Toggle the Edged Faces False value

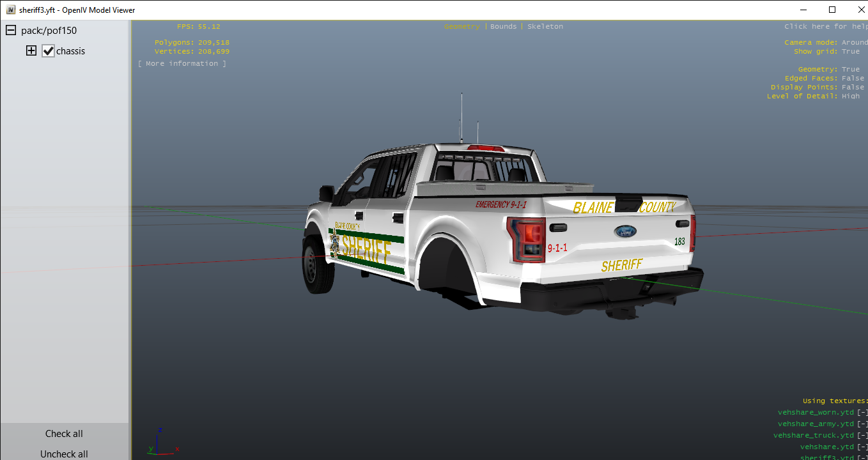853,79
